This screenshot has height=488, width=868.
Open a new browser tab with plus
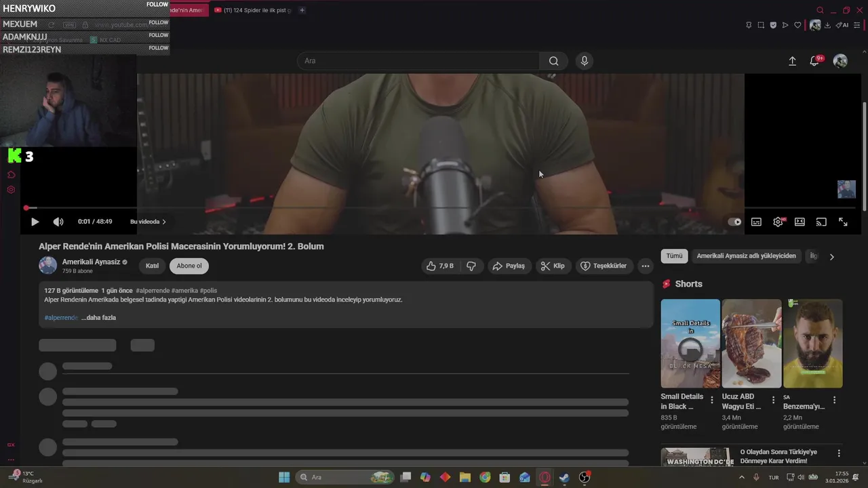click(302, 10)
